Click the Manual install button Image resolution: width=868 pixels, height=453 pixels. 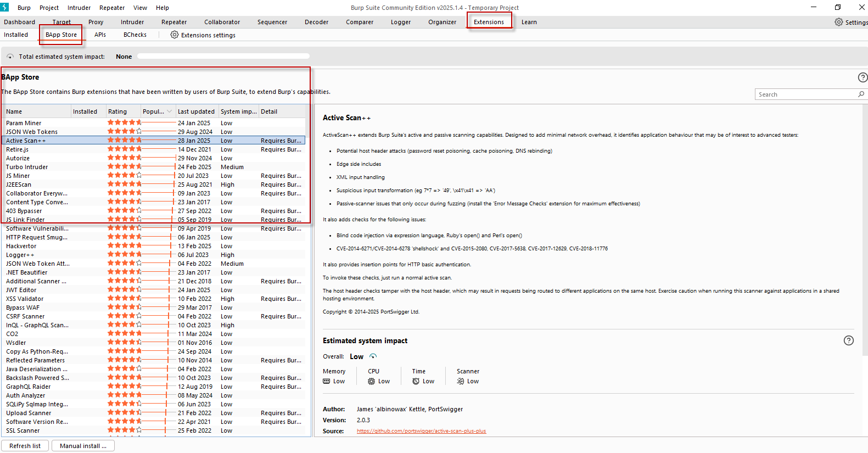point(83,446)
